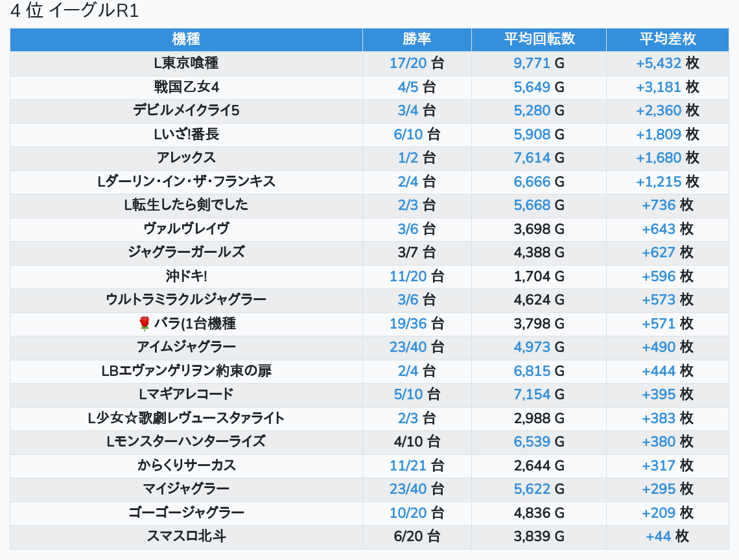
Task: Sort by the 勝率 column header
Action: tap(417, 39)
